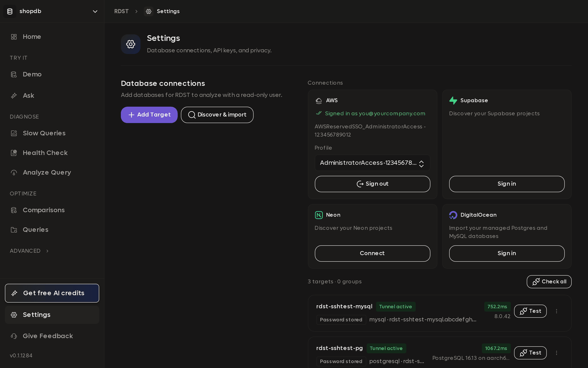Screen dimensions: 588x368
Task: Click Discover & import
Action: (217, 115)
